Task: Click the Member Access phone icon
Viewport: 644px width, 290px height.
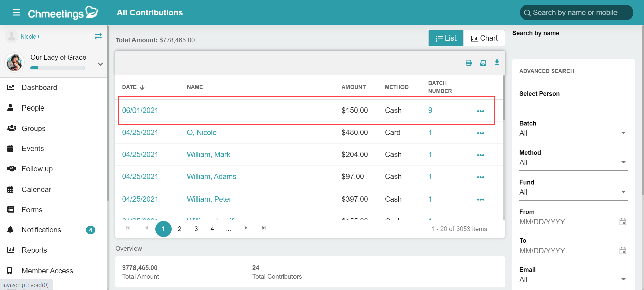Action: (10, 270)
